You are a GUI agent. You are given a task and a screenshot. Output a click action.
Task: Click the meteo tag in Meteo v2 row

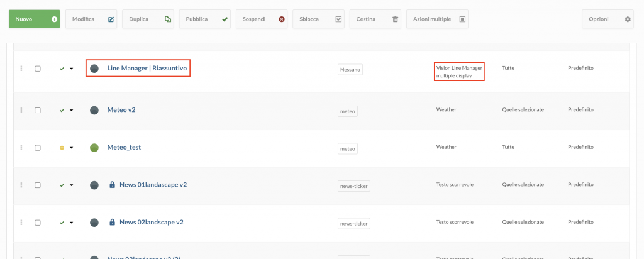347,111
